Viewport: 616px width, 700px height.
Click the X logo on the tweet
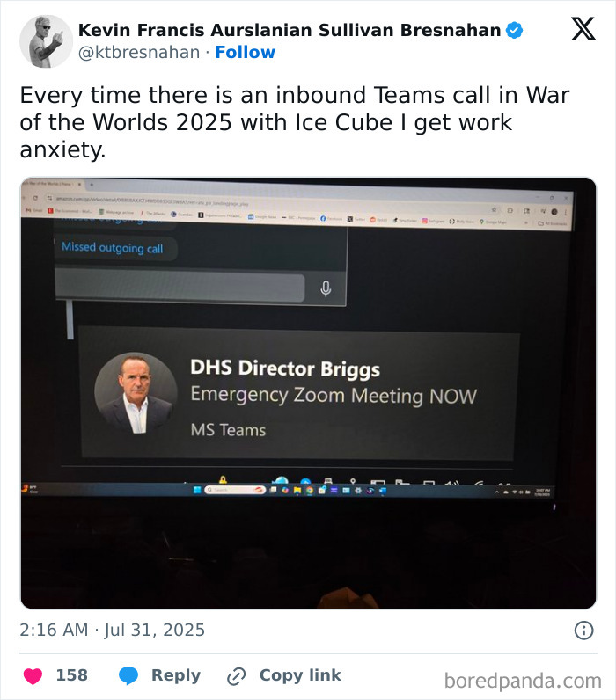point(583,28)
